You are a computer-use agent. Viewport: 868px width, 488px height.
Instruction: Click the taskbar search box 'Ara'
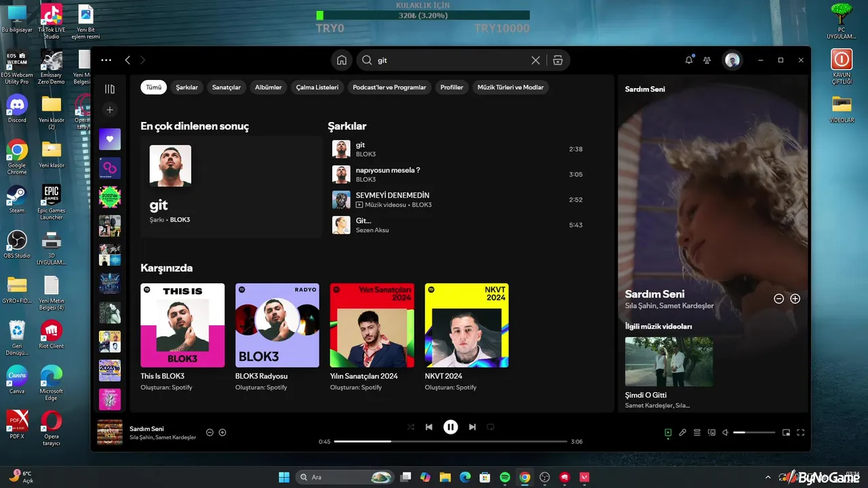pos(344,477)
